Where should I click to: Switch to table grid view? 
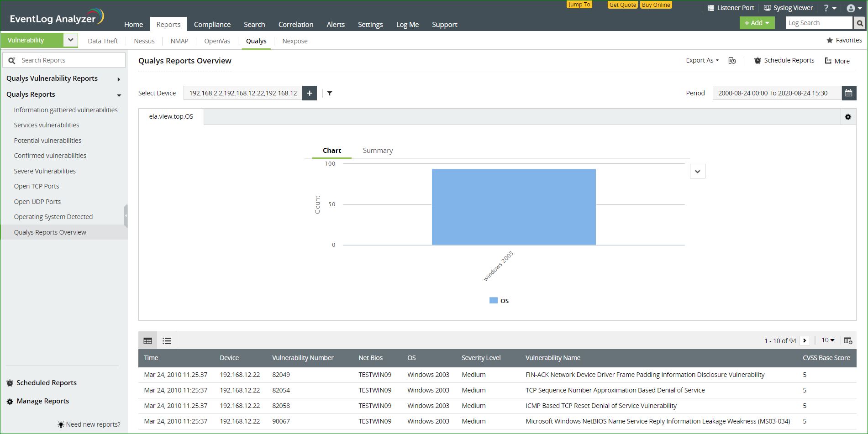pyautogui.click(x=148, y=340)
